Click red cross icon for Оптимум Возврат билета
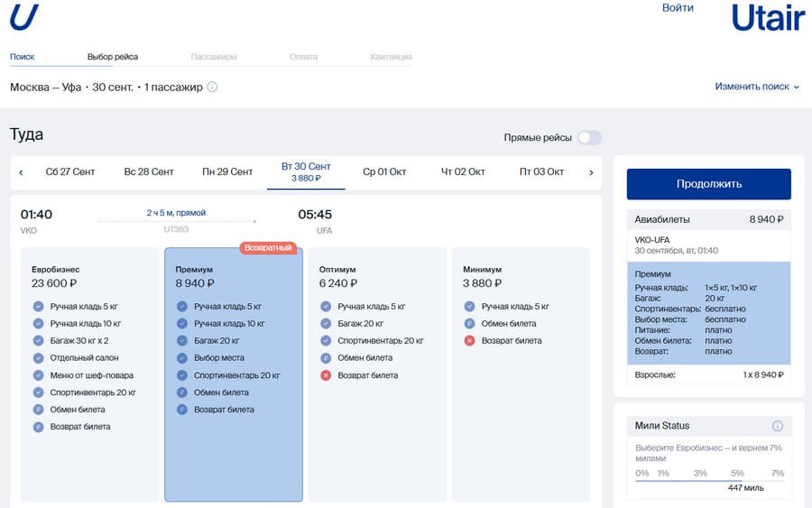 [326, 375]
